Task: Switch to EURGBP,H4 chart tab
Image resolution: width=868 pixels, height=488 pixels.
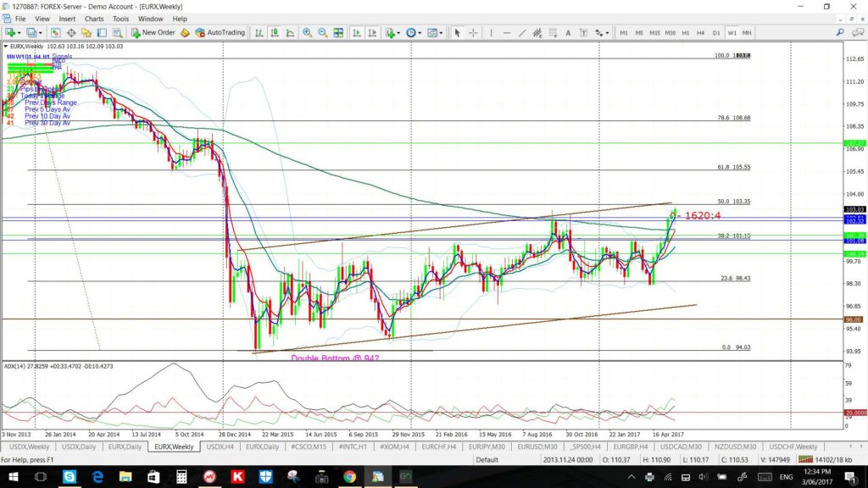Action: tap(631, 446)
